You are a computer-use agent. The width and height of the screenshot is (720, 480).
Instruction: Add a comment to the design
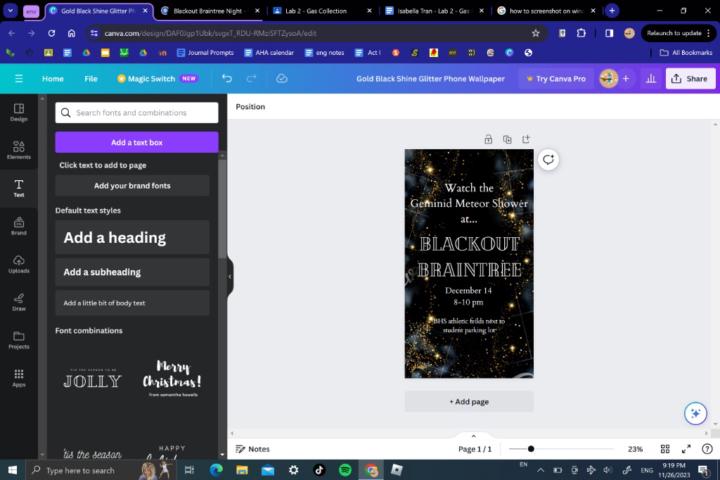[x=548, y=159]
